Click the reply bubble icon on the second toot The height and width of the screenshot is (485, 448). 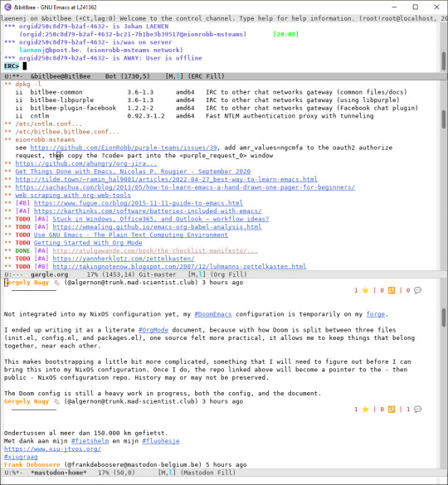point(417,410)
